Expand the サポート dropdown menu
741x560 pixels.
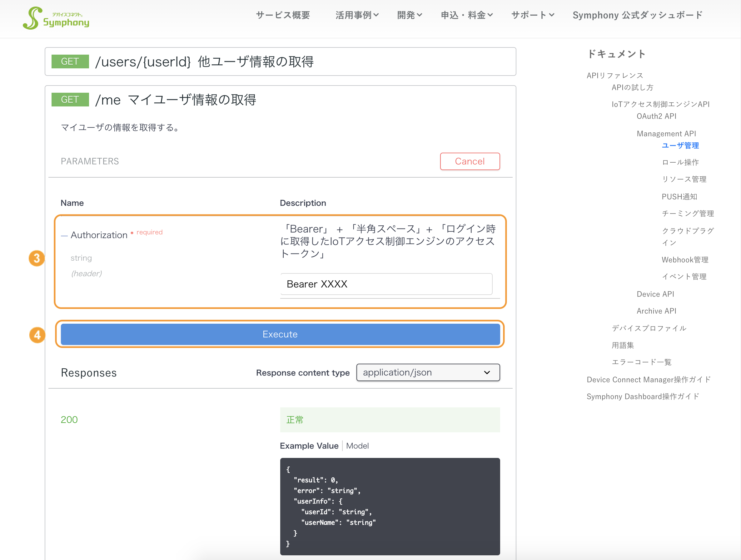[533, 15]
